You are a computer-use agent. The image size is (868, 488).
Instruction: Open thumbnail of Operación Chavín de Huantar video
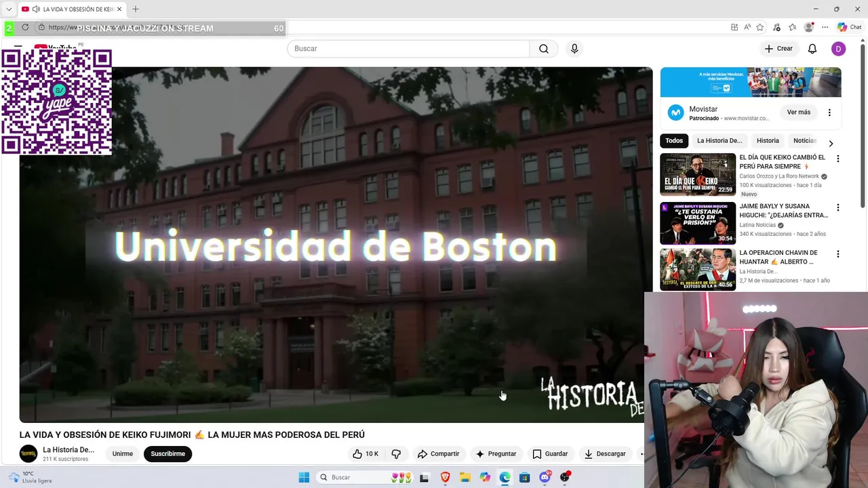click(698, 269)
